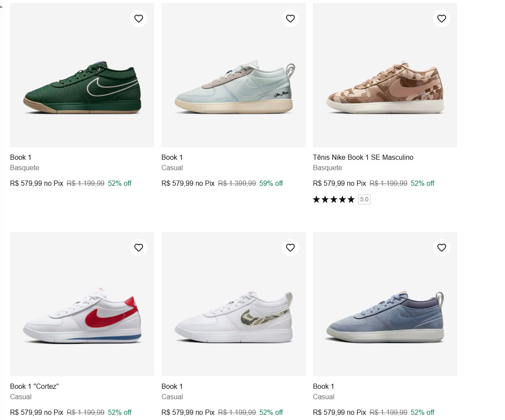Image resolution: width=505 pixels, height=420 pixels.
Task: Click the heart icon on green Book 1 Basquete
Action: (x=138, y=18)
